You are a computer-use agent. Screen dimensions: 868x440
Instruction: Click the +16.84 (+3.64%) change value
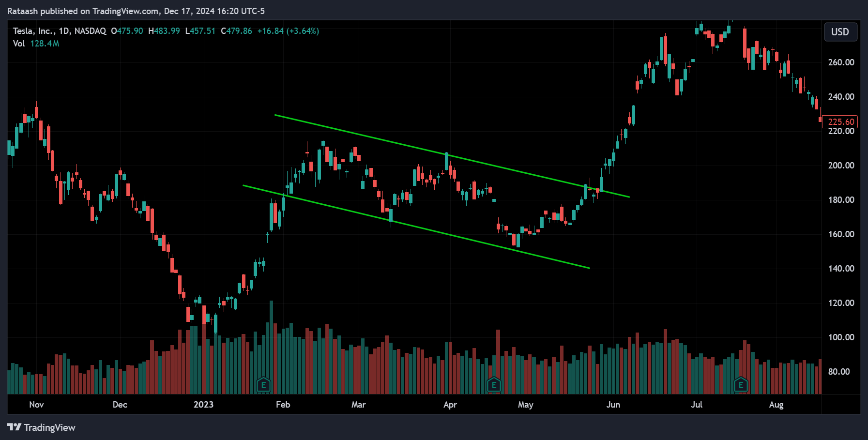(x=288, y=31)
